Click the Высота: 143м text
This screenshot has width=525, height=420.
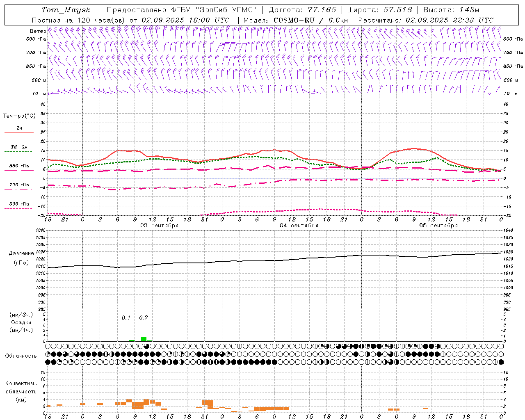451,10
